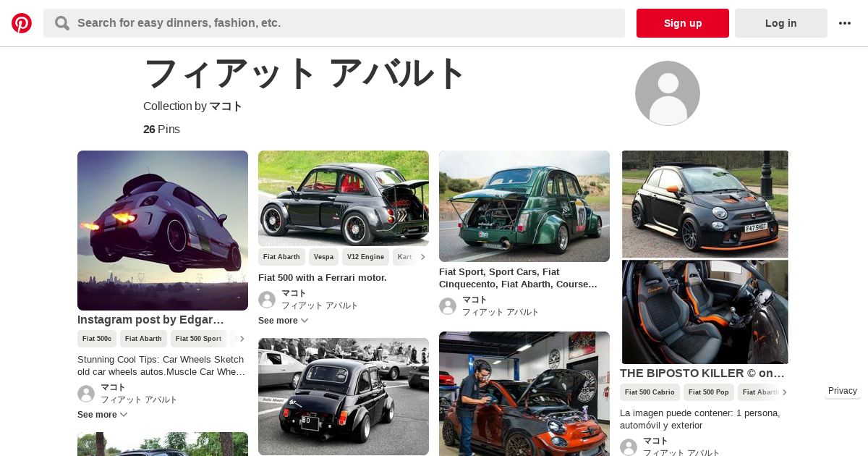
Task: Open the flying Abarth with flames pin image
Action: 163,230
